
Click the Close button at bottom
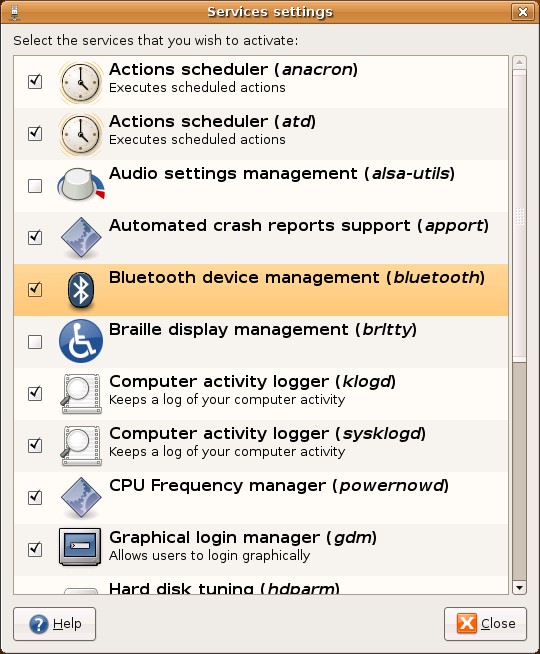(x=485, y=624)
